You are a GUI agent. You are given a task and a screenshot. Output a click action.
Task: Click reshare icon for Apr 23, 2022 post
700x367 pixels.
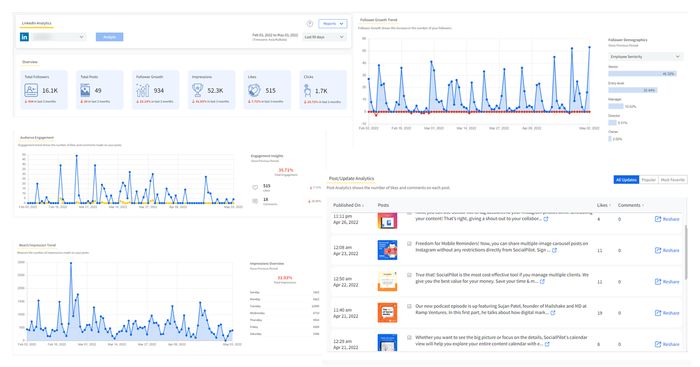[x=658, y=250]
